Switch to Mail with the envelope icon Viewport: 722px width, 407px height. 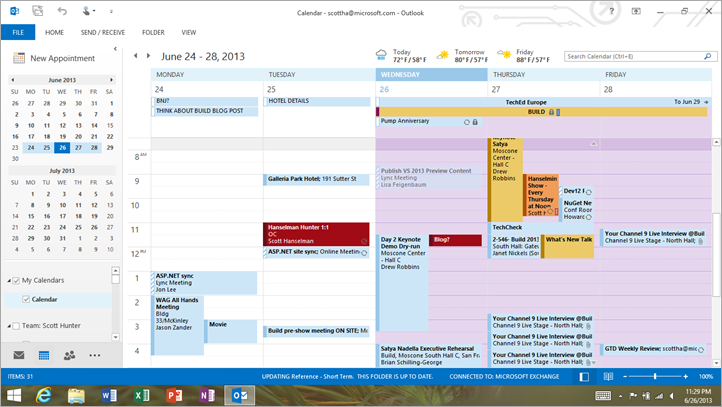pos(19,355)
